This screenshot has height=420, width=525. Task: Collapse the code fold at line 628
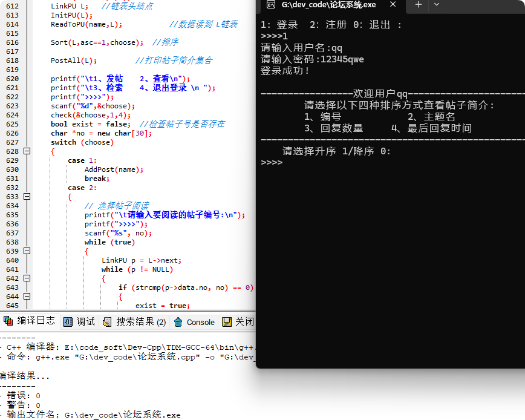(27, 151)
